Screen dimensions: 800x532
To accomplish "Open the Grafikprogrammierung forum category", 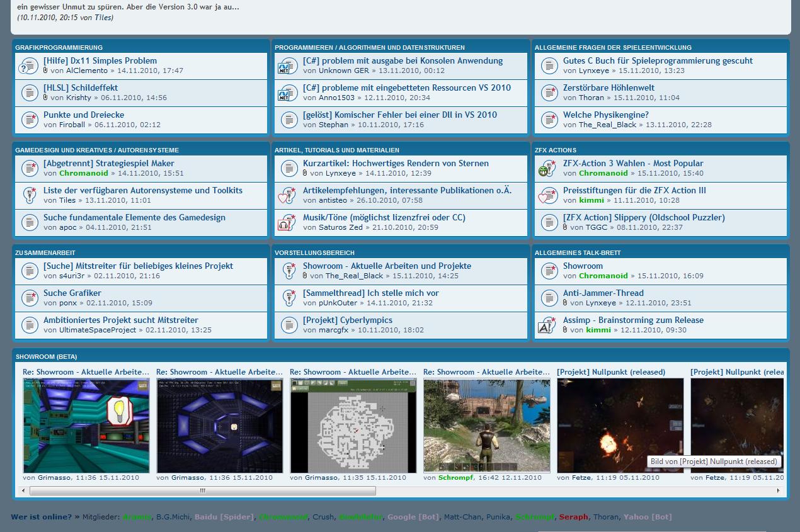I will 59,47.
